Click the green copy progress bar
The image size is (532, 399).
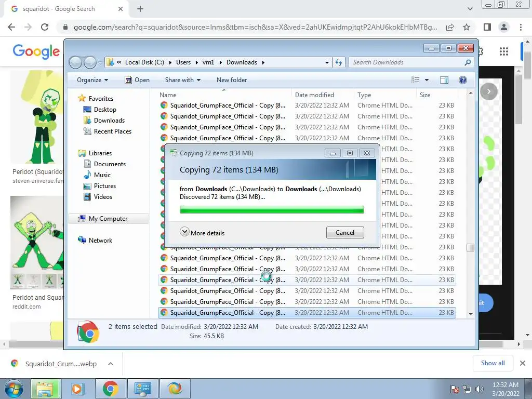click(x=272, y=210)
